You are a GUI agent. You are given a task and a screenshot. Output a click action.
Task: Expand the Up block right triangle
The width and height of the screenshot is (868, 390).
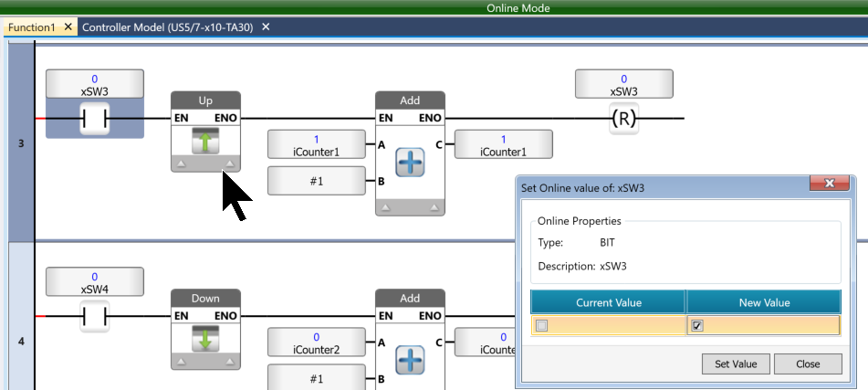coord(230,164)
